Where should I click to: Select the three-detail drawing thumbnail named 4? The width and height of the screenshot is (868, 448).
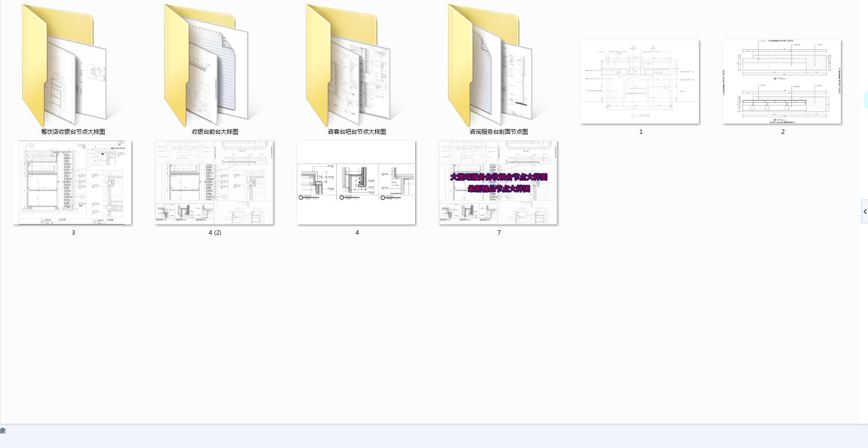click(356, 183)
